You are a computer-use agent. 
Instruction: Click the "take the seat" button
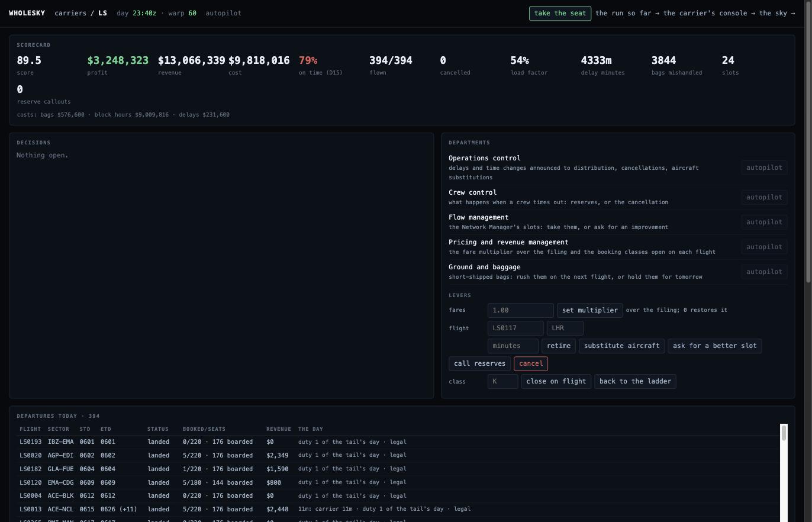pyautogui.click(x=560, y=13)
